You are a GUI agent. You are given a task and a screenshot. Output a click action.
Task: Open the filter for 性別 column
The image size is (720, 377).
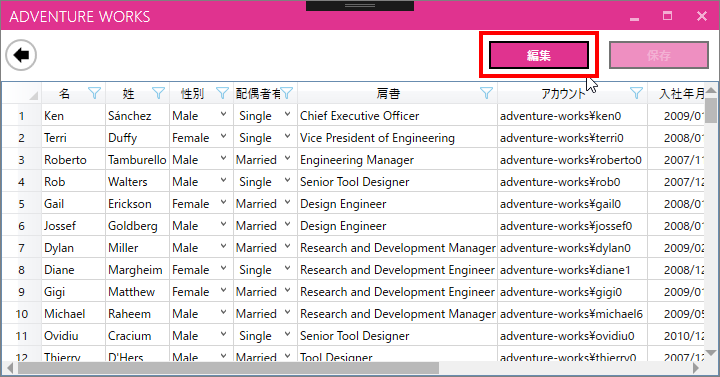[x=222, y=94]
